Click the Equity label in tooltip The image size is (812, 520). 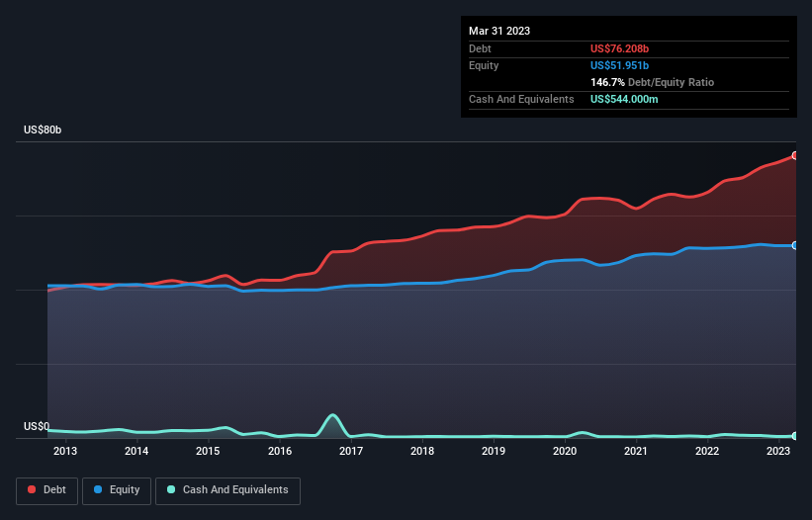[484, 65]
